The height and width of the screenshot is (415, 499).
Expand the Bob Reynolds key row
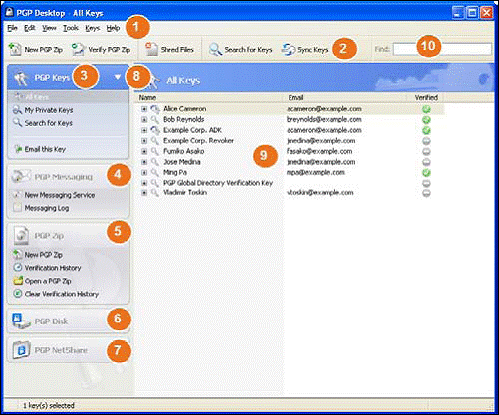pos(144,120)
